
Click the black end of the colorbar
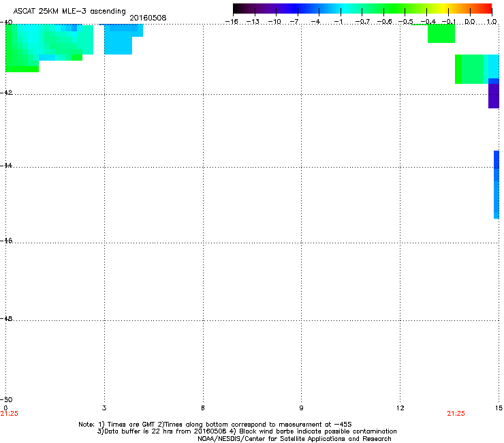(x=236, y=8)
